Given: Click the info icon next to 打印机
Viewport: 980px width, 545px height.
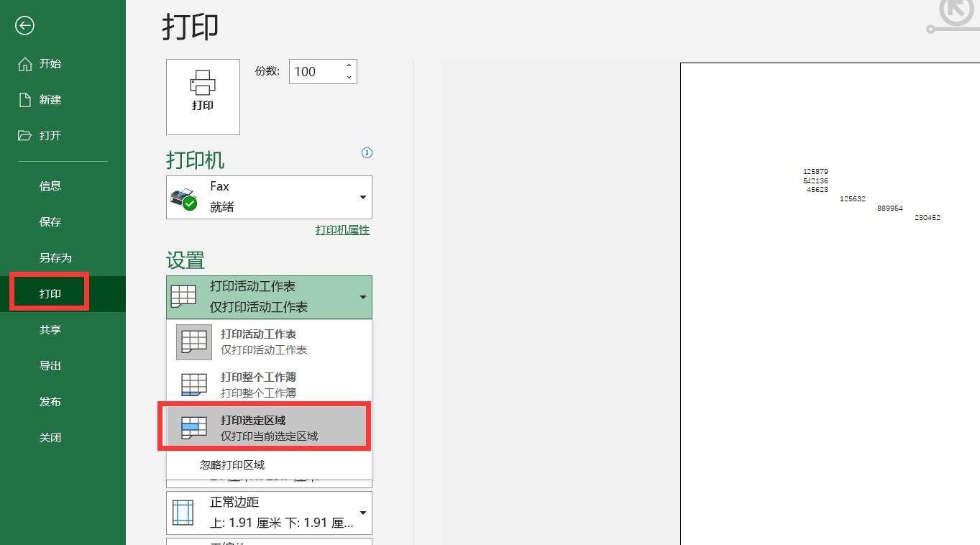Looking at the screenshot, I should [x=367, y=153].
